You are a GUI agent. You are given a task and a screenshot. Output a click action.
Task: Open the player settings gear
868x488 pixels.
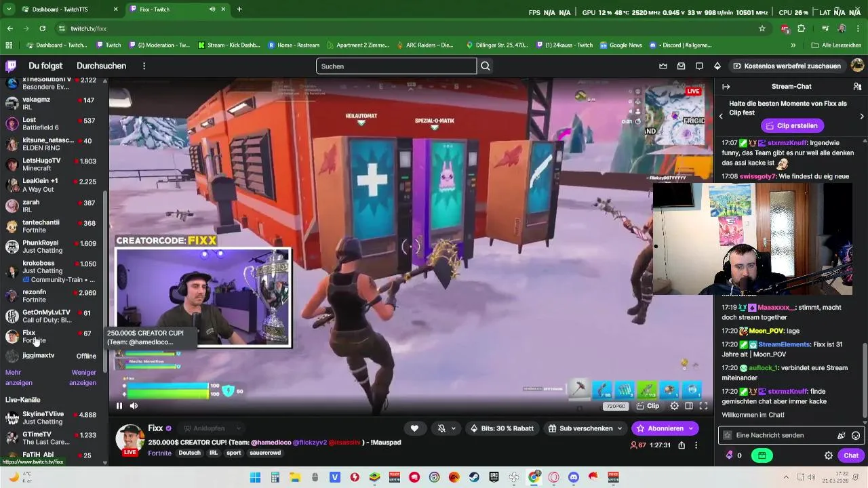click(674, 406)
